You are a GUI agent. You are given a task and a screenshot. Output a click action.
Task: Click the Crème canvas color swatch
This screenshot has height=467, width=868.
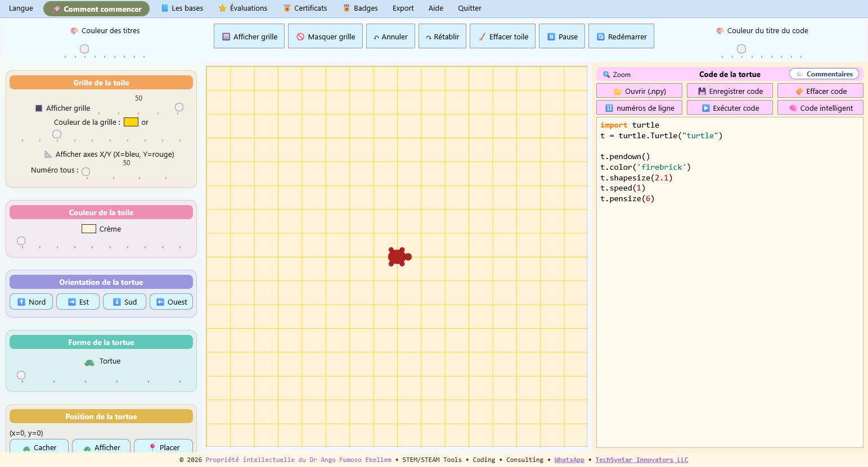(x=89, y=229)
